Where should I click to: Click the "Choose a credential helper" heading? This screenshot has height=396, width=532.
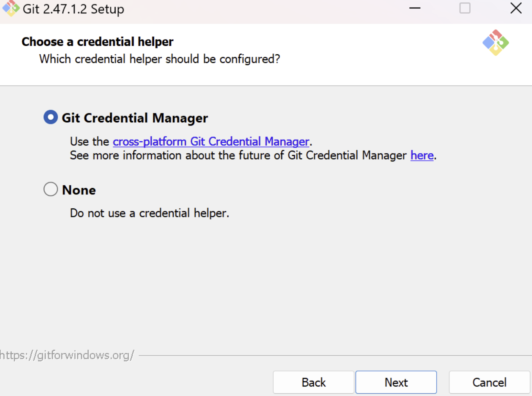(x=97, y=41)
